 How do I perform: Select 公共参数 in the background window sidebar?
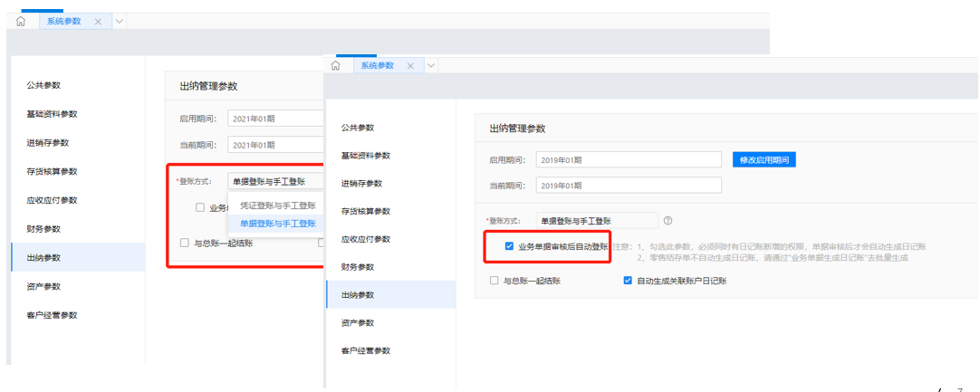pos(43,85)
